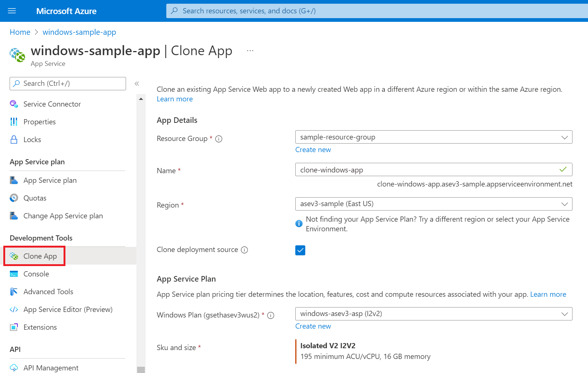
Task: Go to Home breadcrumb link
Action: pos(20,32)
